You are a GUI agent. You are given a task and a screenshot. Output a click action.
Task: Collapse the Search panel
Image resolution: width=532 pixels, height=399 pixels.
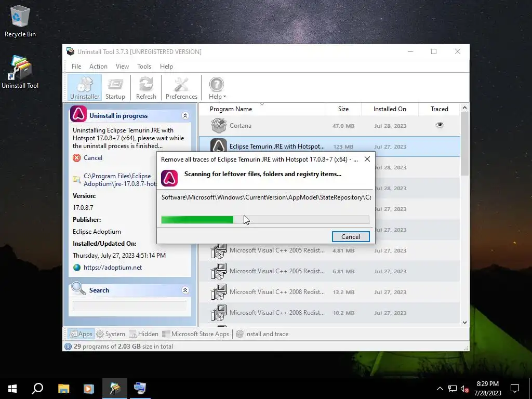pos(185,290)
